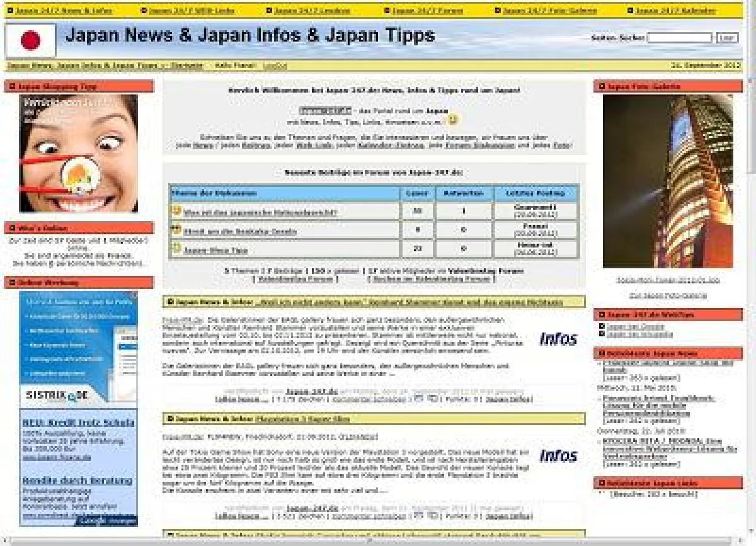Click the smiley beside the Senkaku-Inseln forum topic
The image size is (756, 546).
(175, 231)
